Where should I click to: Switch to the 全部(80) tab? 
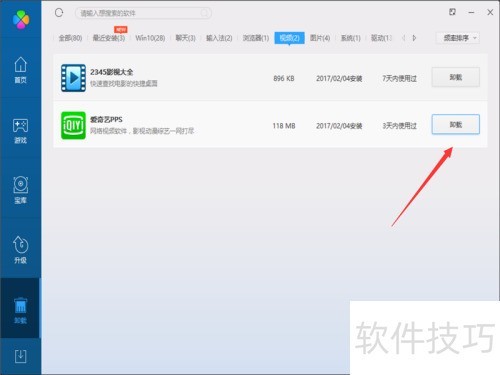click(70, 38)
